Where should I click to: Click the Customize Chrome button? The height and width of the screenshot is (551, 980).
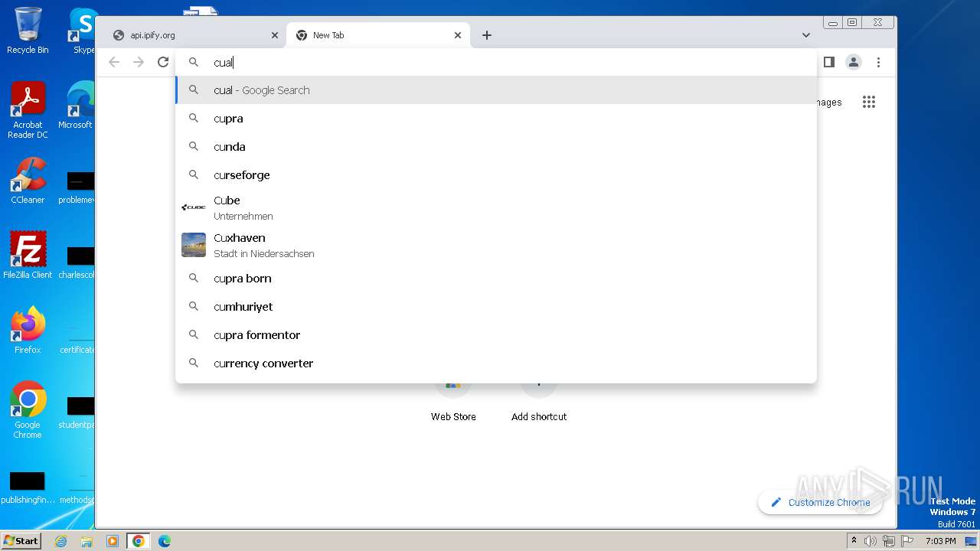pos(820,502)
